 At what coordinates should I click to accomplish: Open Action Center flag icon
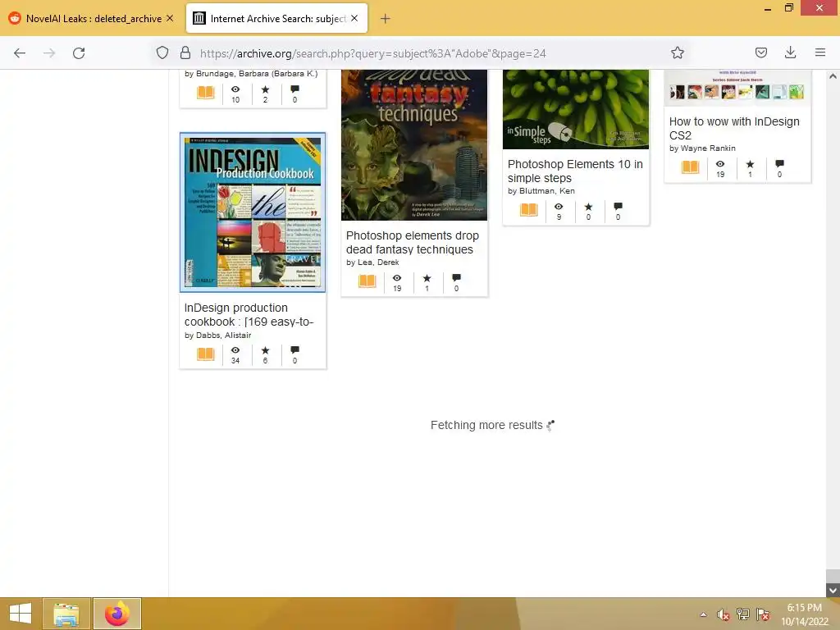tap(763, 614)
